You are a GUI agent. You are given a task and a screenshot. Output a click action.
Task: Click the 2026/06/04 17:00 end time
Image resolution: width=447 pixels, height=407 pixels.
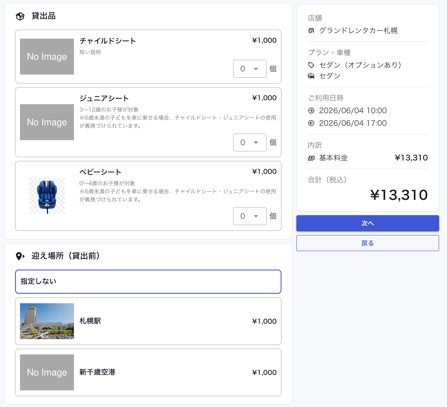(353, 123)
